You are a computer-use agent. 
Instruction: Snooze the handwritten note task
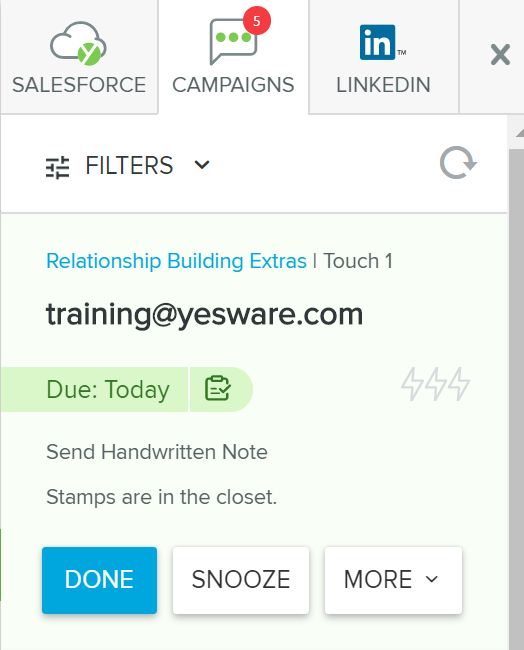pos(241,580)
